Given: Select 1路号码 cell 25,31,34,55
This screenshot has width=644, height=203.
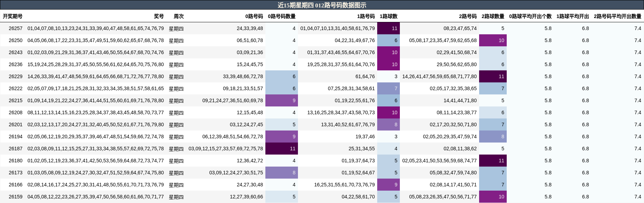Looking at the screenshot, I should [362, 149].
